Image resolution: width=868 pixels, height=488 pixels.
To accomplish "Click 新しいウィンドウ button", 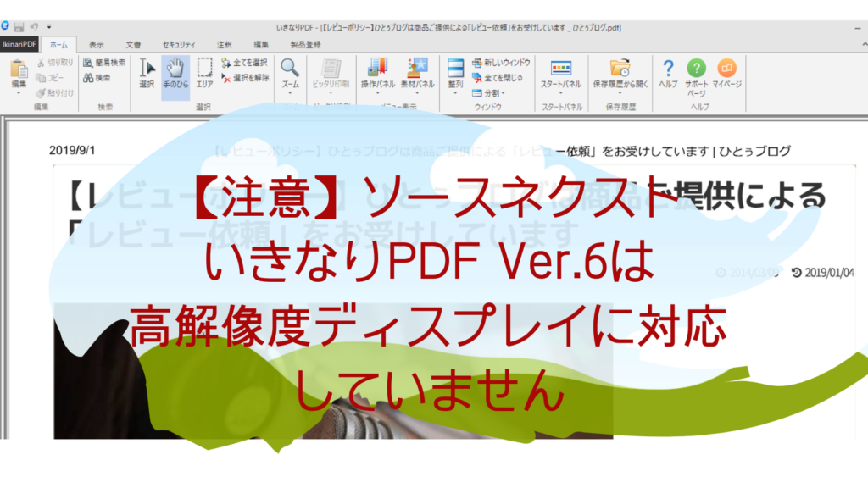I will tap(501, 63).
